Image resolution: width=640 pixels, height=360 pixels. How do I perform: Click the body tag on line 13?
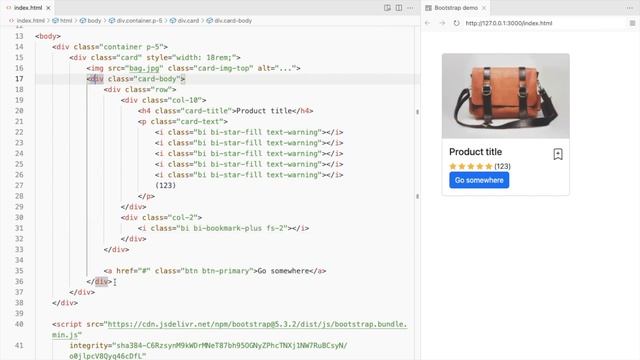48,36
